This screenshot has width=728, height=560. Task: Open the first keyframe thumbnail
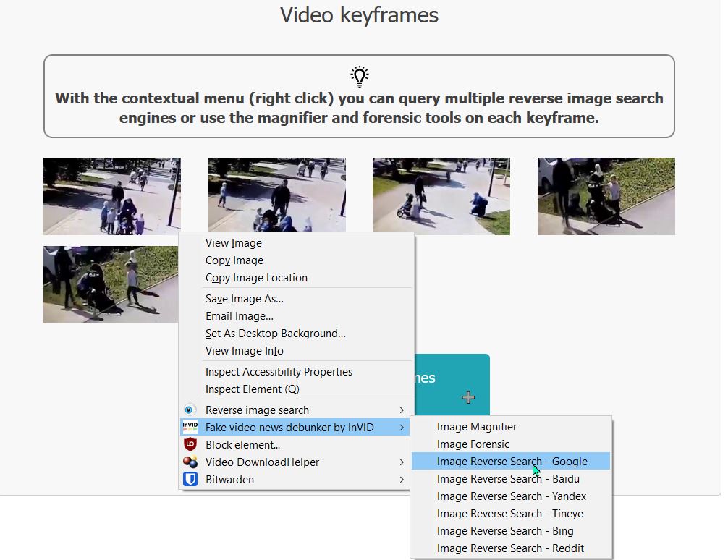click(x=112, y=196)
